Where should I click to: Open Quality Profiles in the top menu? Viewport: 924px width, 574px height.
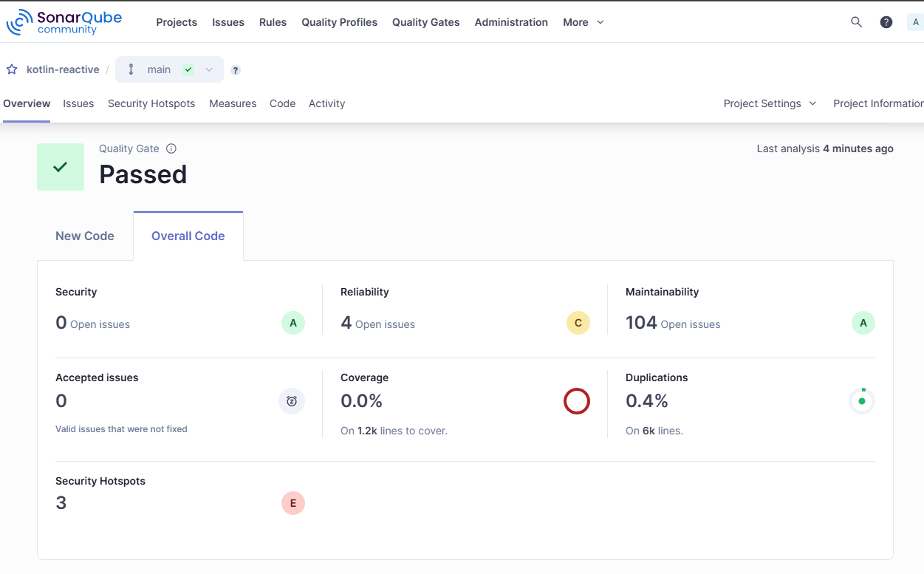click(x=339, y=22)
